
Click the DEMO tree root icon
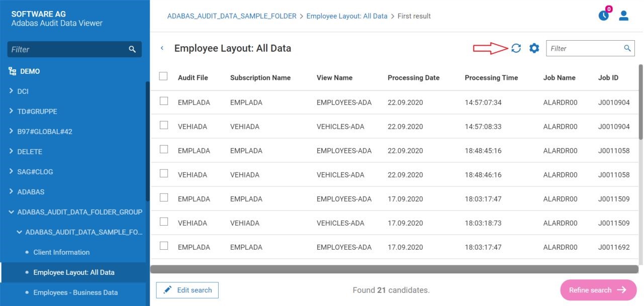coord(13,71)
